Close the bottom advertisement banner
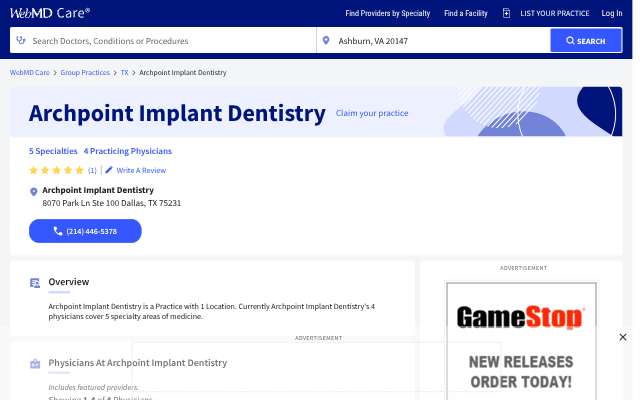This screenshot has height=400, width=640. click(x=622, y=337)
